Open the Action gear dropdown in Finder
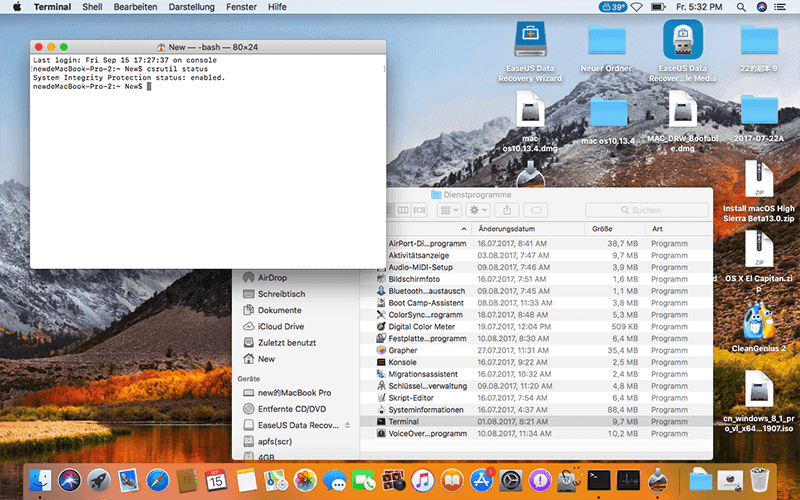The image size is (800, 500). (x=479, y=210)
